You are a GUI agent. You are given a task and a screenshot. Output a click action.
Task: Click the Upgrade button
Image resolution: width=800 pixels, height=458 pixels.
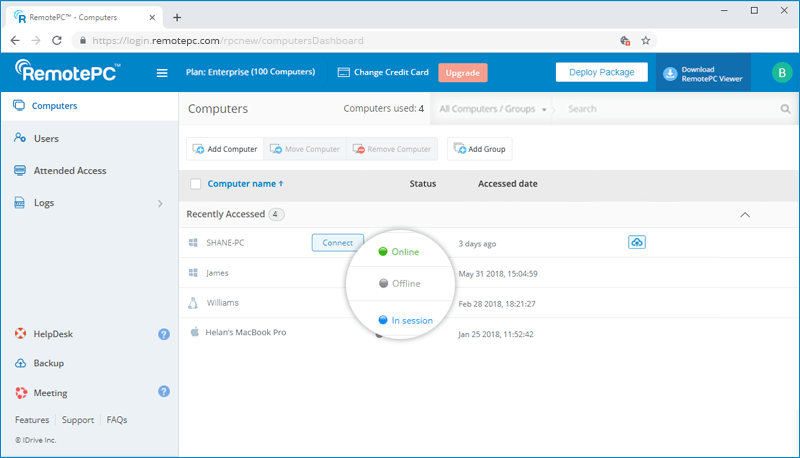(463, 73)
